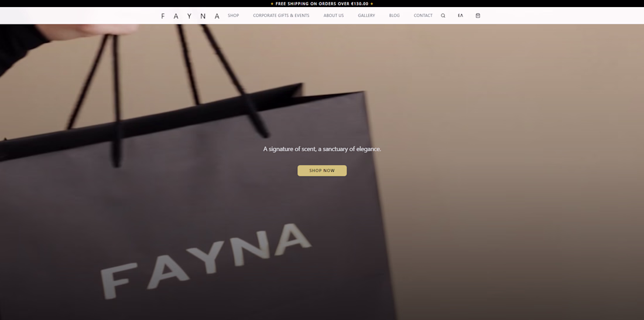Open the Contact page
This screenshot has width=644, height=320.
(423, 16)
